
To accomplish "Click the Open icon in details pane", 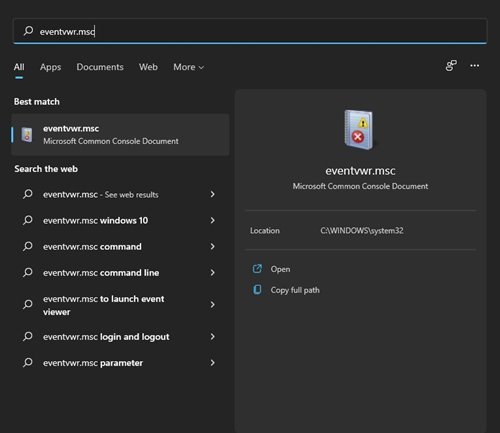I will (x=257, y=269).
